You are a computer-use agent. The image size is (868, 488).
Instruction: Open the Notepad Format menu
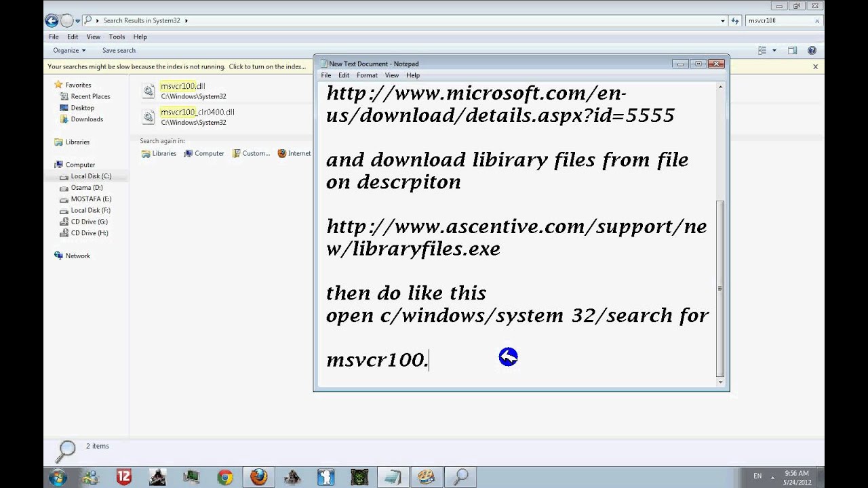[367, 75]
